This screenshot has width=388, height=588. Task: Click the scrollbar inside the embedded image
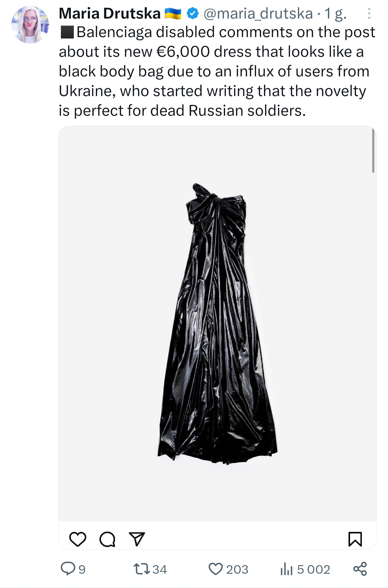tap(373, 151)
